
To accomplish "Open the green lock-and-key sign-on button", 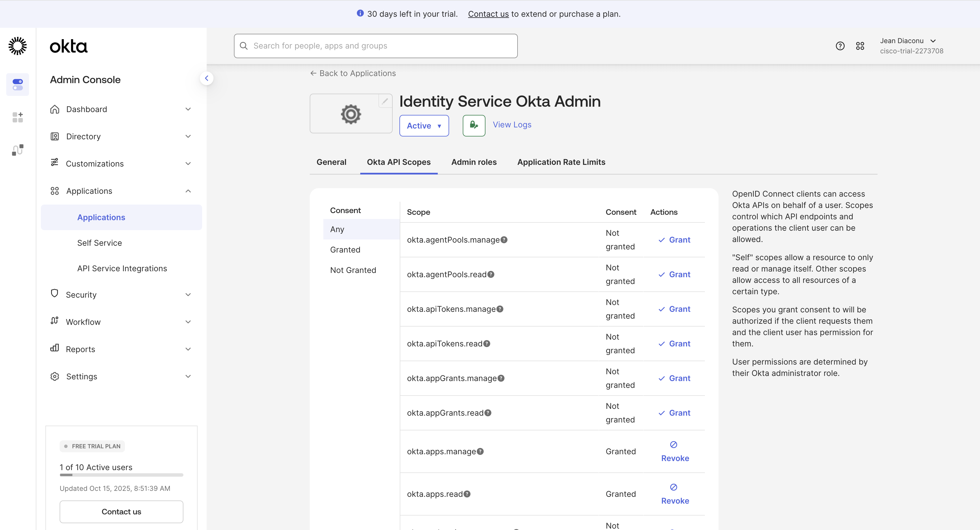I will tap(474, 125).
